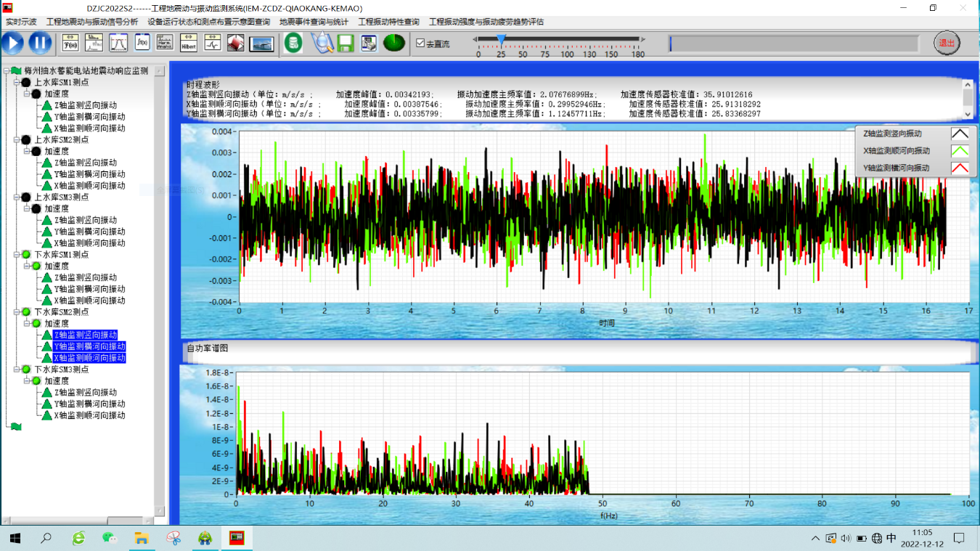980x551 pixels.
Task: Click the black Z轴监测竖向振动 legend swatch
Action: pos(960,134)
